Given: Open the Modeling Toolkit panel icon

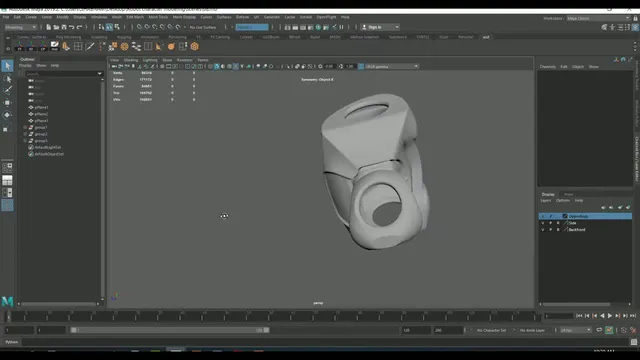Looking at the screenshot, I should point(604,27).
